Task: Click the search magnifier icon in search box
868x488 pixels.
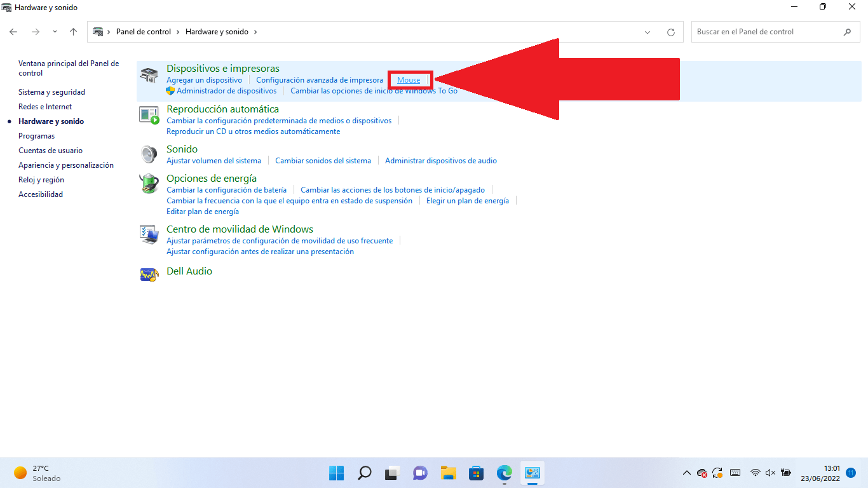Action: pos(847,32)
